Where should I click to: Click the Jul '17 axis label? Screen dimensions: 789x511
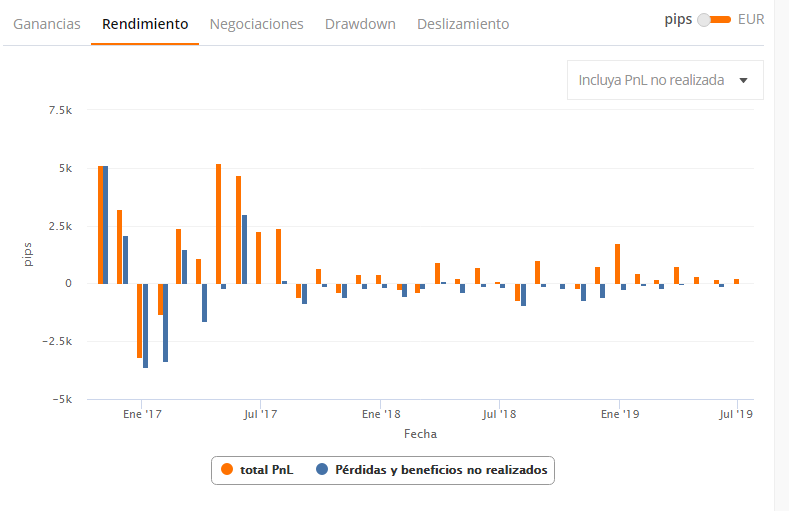coord(261,414)
